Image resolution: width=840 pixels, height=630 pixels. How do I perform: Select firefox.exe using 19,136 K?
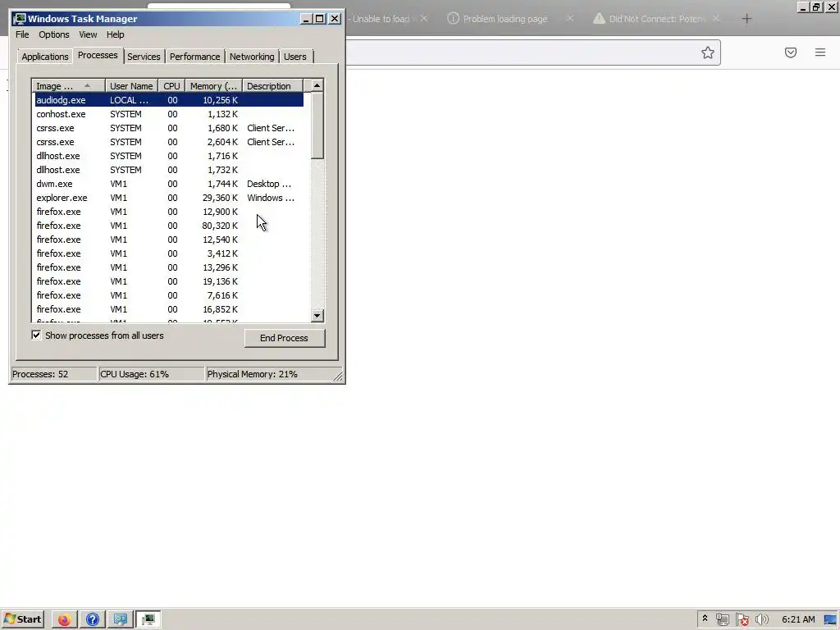(169, 281)
